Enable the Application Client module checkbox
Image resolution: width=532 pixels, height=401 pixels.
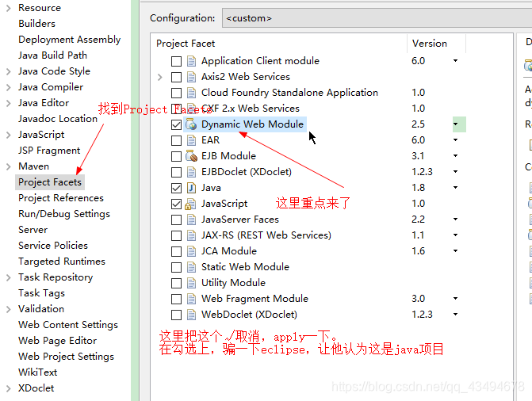[176, 61]
